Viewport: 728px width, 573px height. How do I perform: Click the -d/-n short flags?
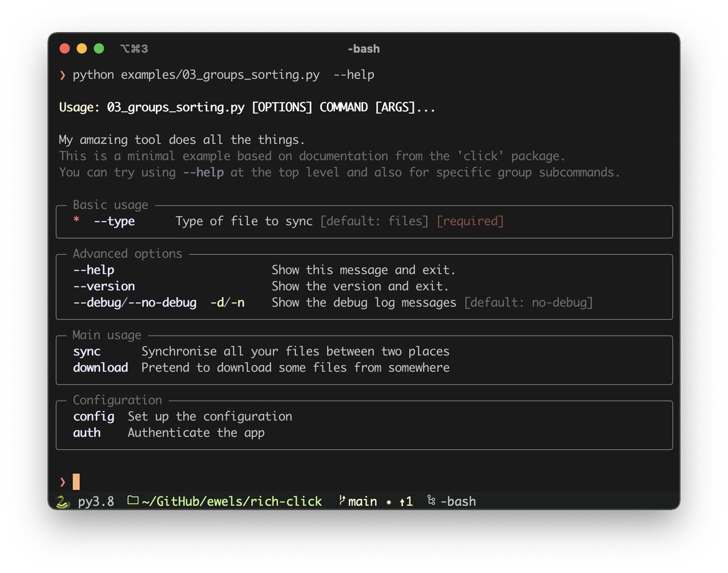(227, 302)
